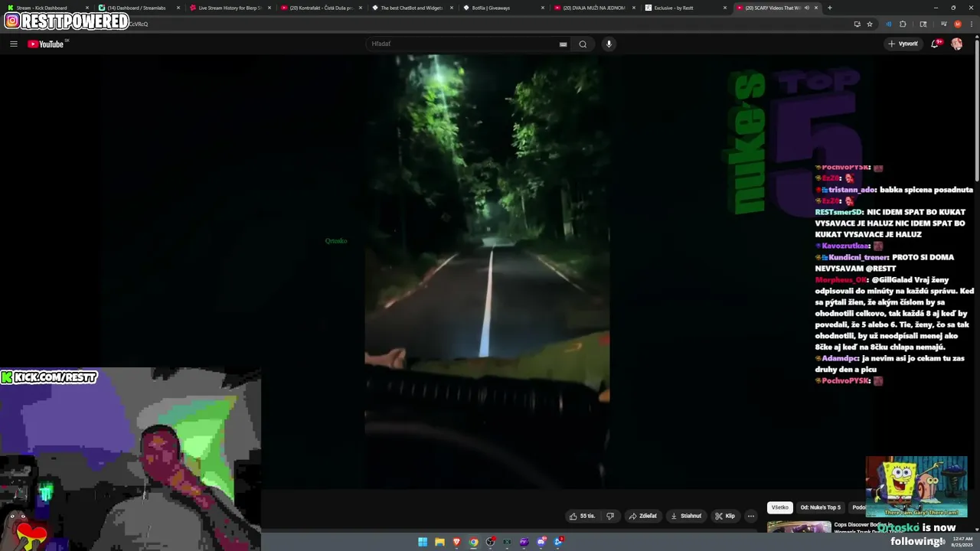The image size is (980, 551).
Task: Click the blue sound-wave extension icon
Action: 889,24
